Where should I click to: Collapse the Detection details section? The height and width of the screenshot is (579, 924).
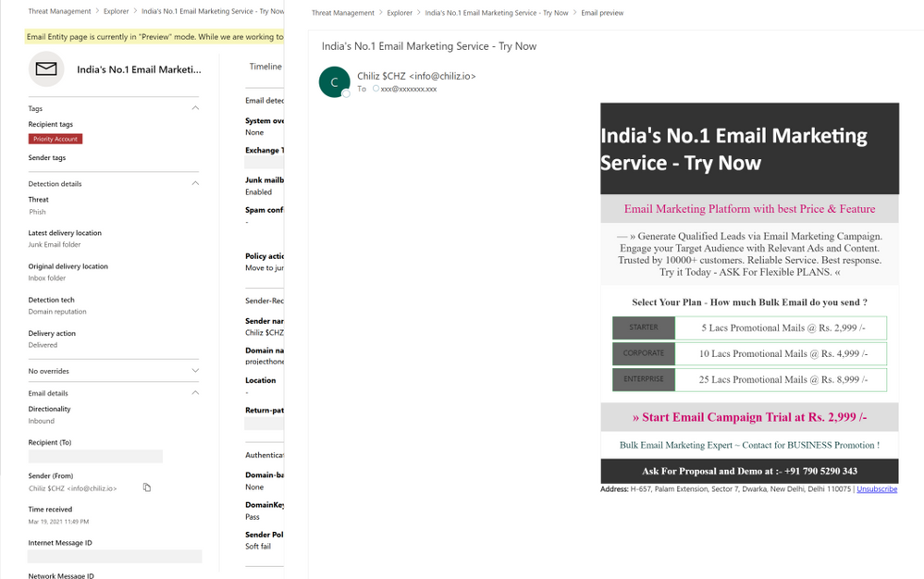coord(195,183)
